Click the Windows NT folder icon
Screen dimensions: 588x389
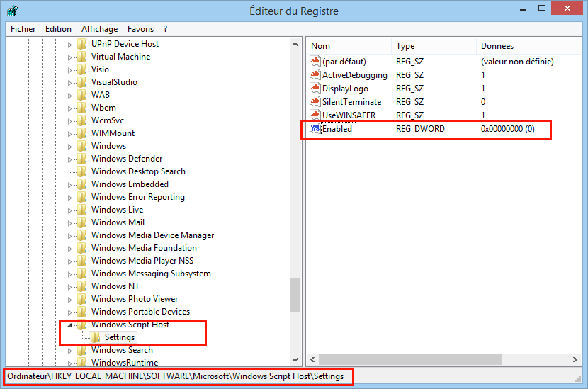[82, 286]
